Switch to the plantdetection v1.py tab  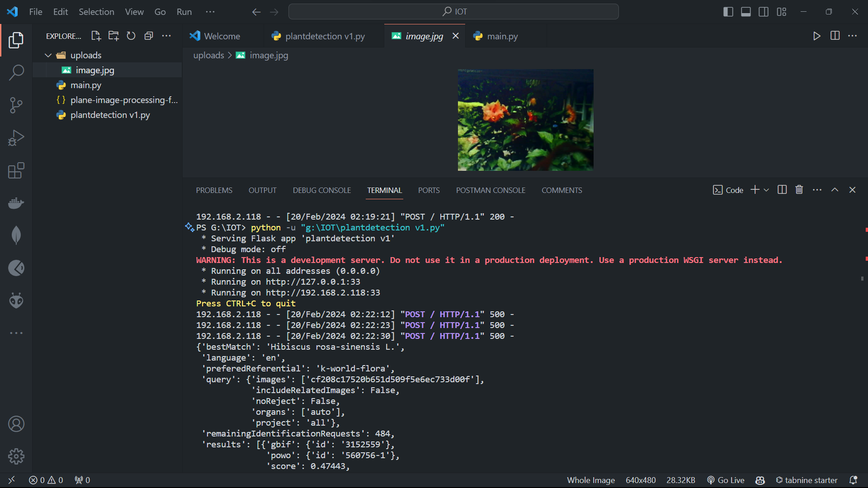pyautogui.click(x=325, y=36)
